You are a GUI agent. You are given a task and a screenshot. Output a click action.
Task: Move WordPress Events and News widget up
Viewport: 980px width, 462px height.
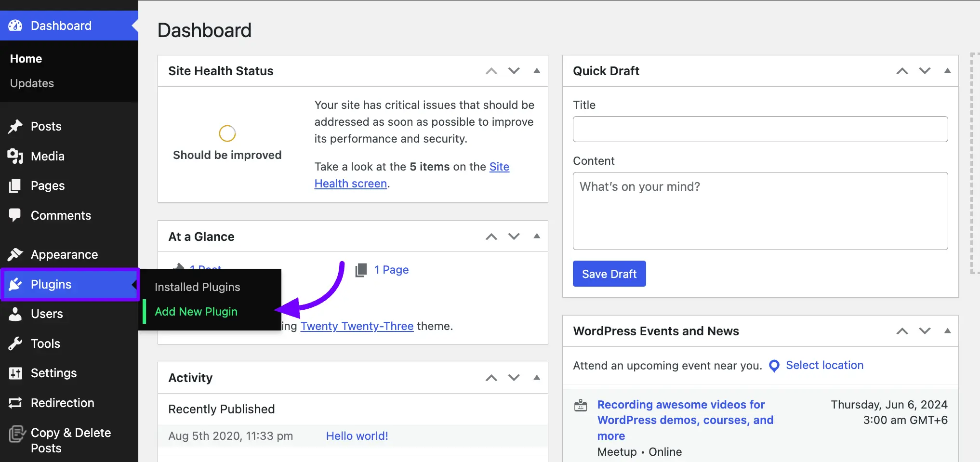coord(902,331)
